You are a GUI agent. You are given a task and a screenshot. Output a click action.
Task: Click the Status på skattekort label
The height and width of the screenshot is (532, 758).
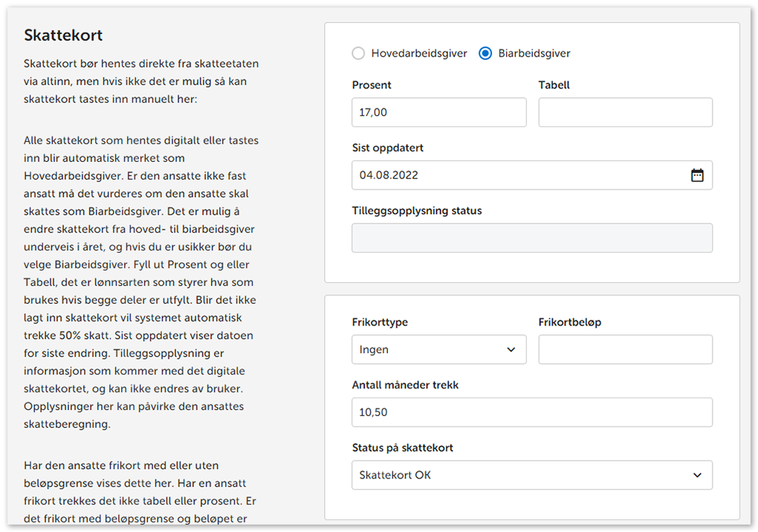(402, 448)
